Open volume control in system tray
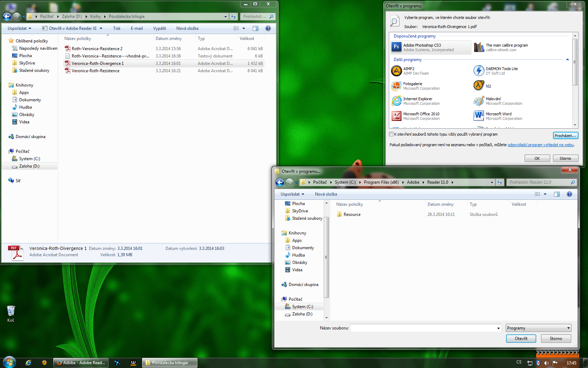 (x=546, y=363)
